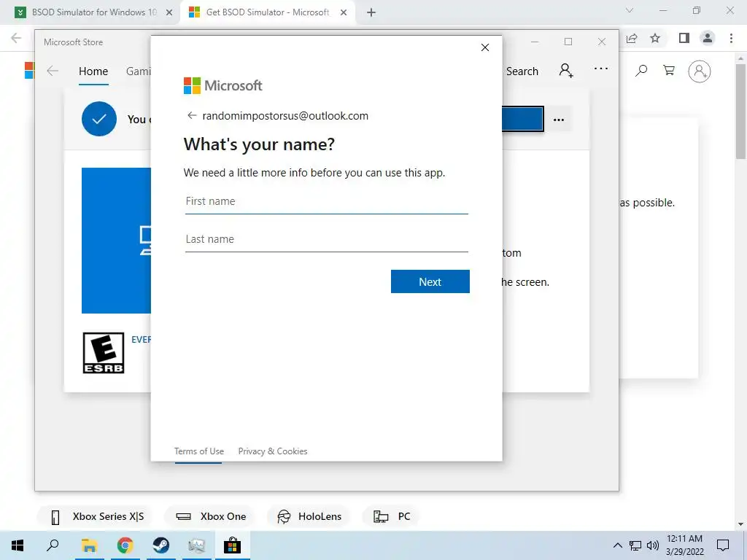Screen dimensions: 747x560
Task: Click the Last name input field
Action: pyautogui.click(x=326, y=239)
